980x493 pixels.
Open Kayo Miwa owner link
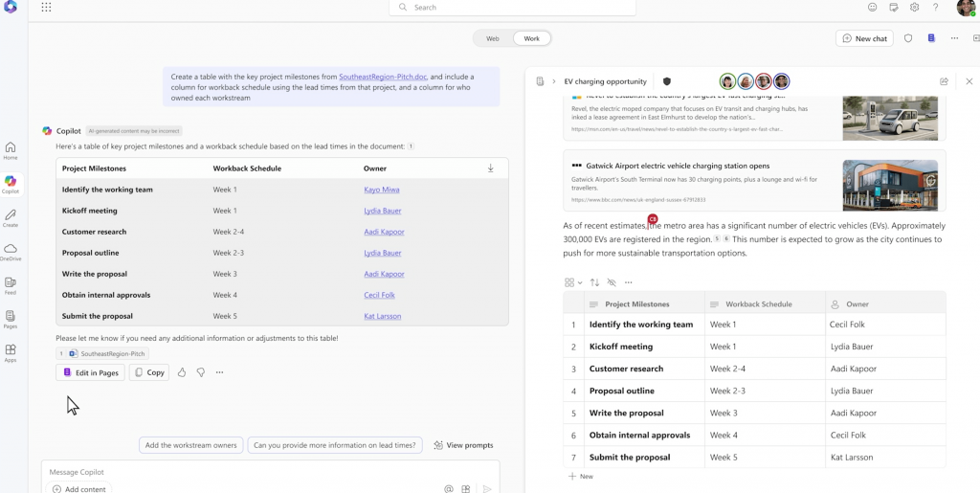[381, 190]
